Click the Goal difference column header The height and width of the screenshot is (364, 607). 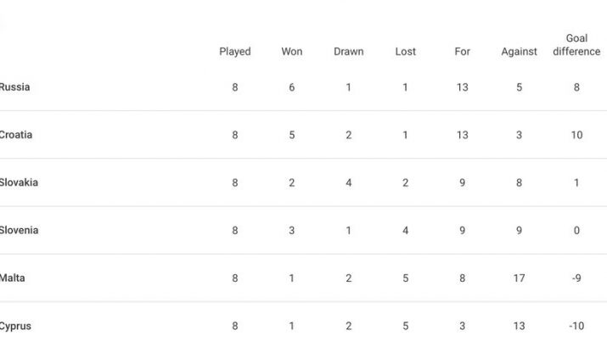pyautogui.click(x=576, y=45)
